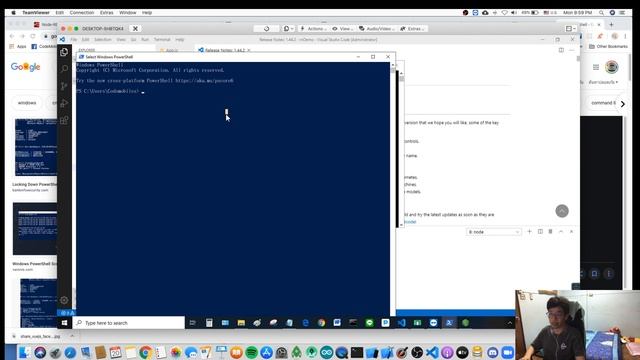Open the TeamViewer chat dropdown button
The height and width of the screenshot is (360, 640).
(289, 29)
